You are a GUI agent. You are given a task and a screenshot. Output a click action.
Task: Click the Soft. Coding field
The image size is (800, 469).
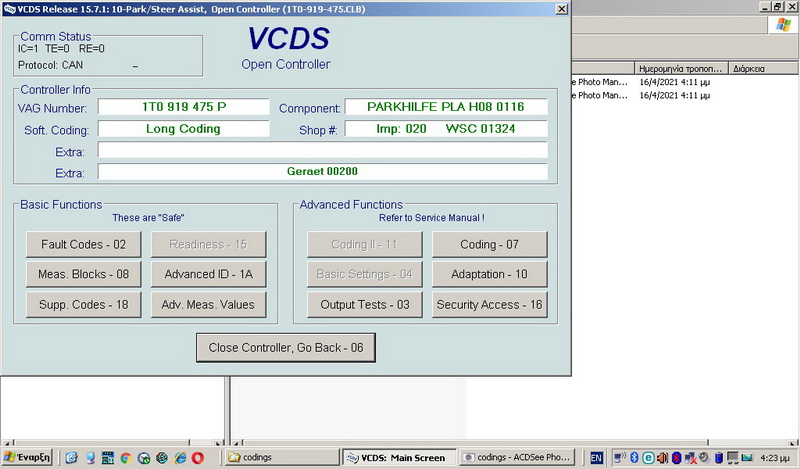tap(184, 129)
